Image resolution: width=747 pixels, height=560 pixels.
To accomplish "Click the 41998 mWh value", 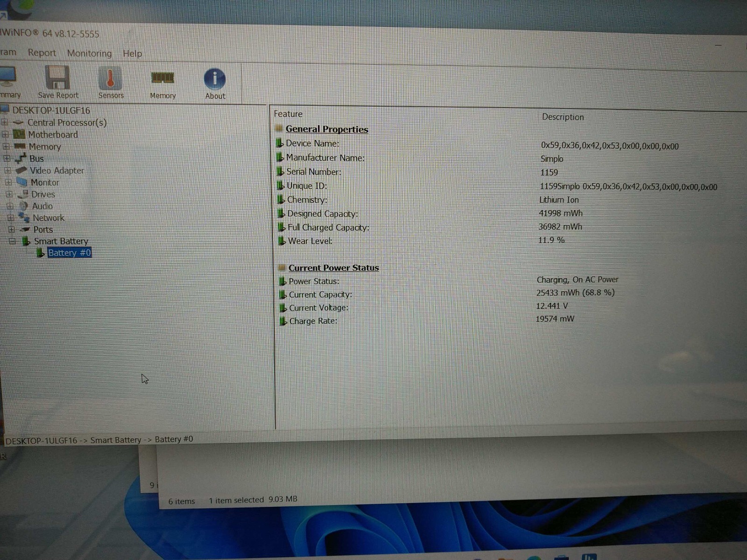I will (560, 213).
